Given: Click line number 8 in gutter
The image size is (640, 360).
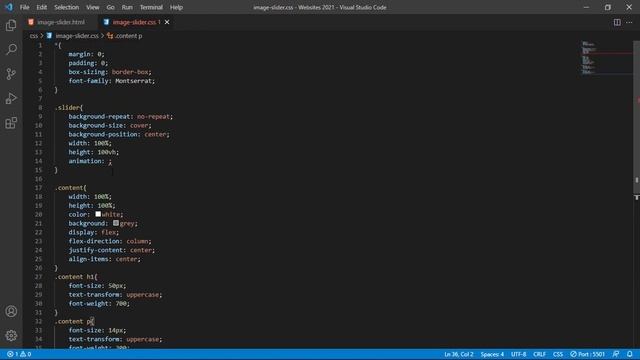Looking at the screenshot, I should coord(40,107).
